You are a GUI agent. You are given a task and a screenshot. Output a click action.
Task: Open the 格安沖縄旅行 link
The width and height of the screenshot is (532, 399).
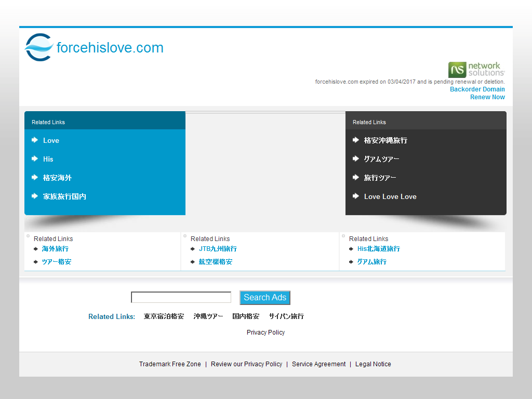tap(385, 140)
